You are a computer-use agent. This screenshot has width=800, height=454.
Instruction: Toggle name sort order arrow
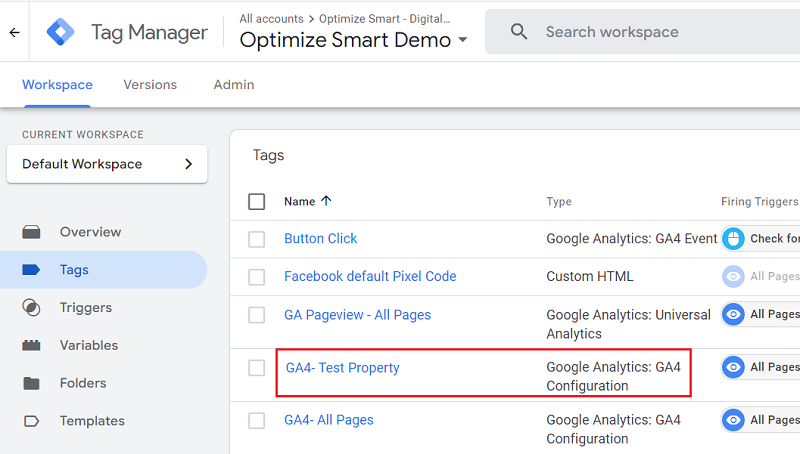tap(326, 201)
